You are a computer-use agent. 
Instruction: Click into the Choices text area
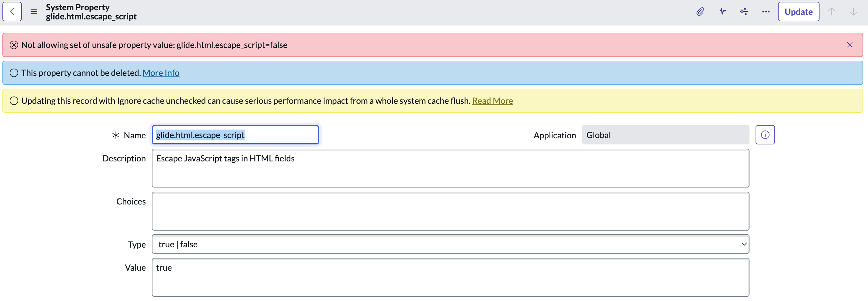click(x=450, y=211)
